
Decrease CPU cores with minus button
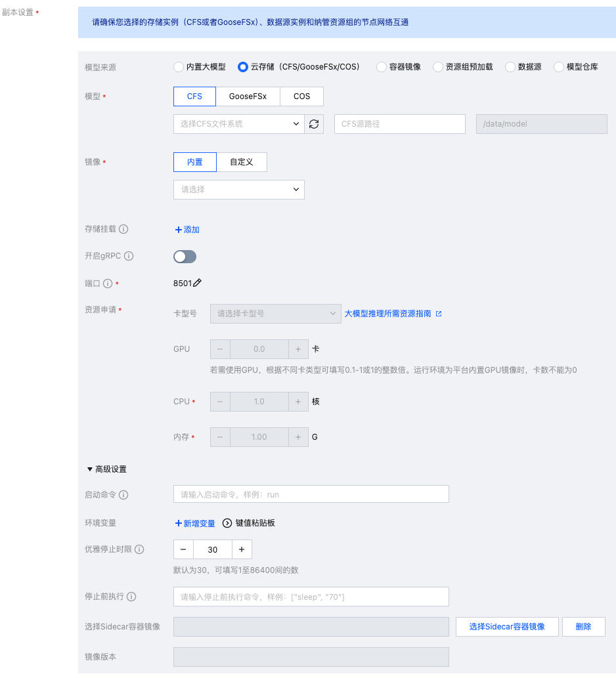point(220,402)
